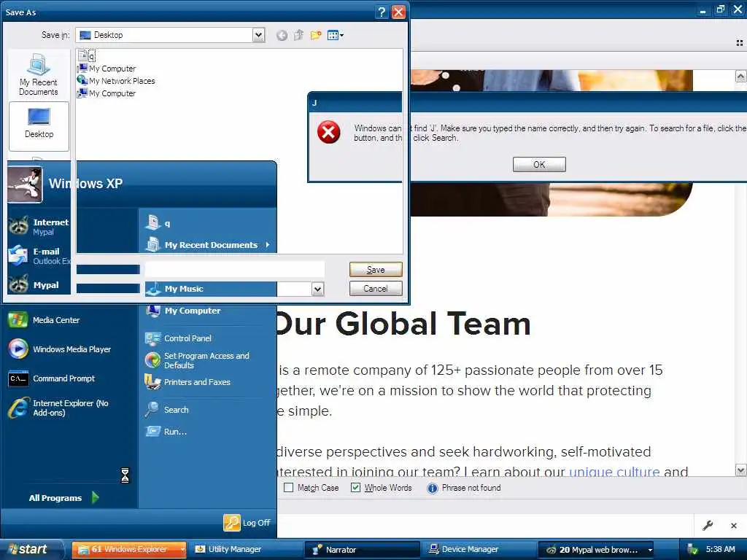Open the View menu icon in Save As
The image size is (747, 560).
(x=336, y=35)
